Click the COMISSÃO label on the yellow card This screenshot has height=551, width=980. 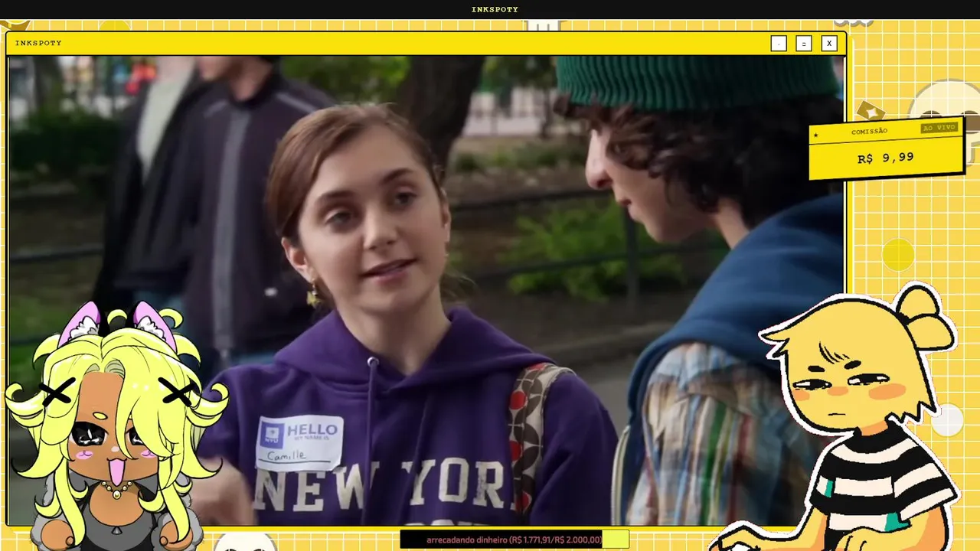pos(870,132)
